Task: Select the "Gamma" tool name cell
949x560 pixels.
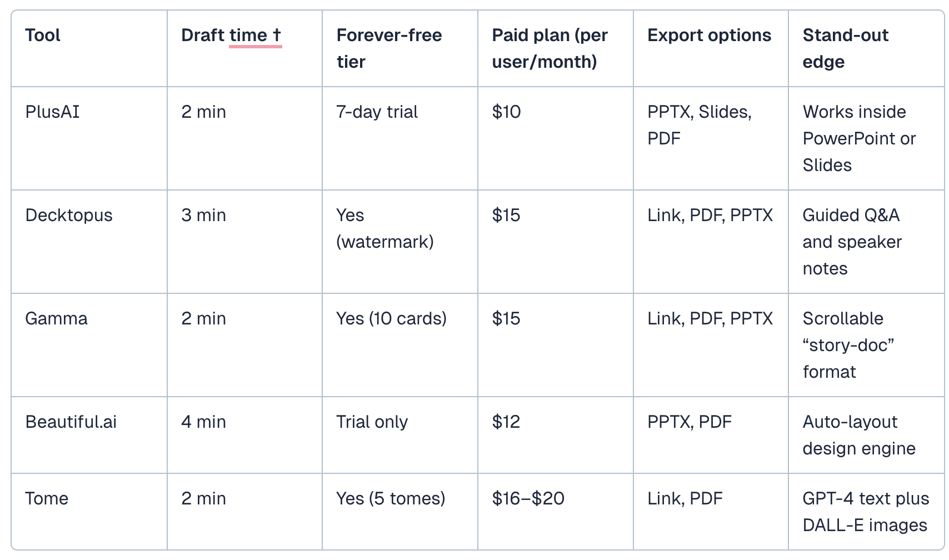Action: [56, 319]
